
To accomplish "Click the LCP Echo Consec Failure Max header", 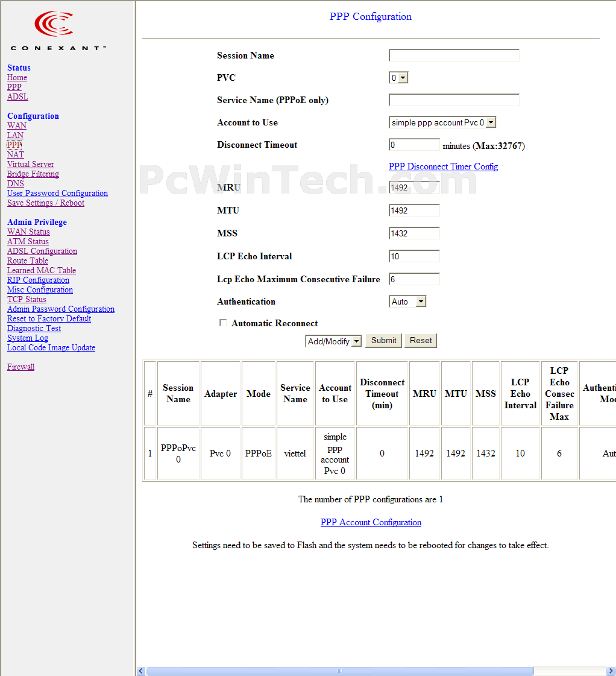I will 559,394.
